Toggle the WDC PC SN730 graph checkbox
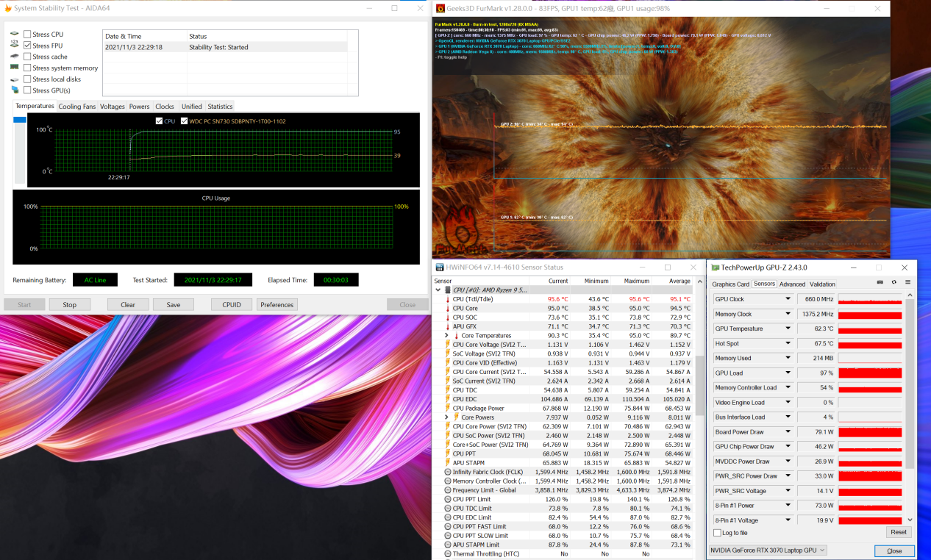This screenshot has height=560, width=931. [x=184, y=121]
